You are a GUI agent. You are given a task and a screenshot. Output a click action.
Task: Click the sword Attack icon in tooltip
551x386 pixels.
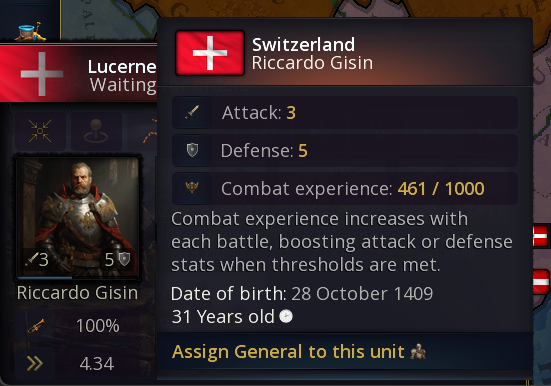[192, 112]
